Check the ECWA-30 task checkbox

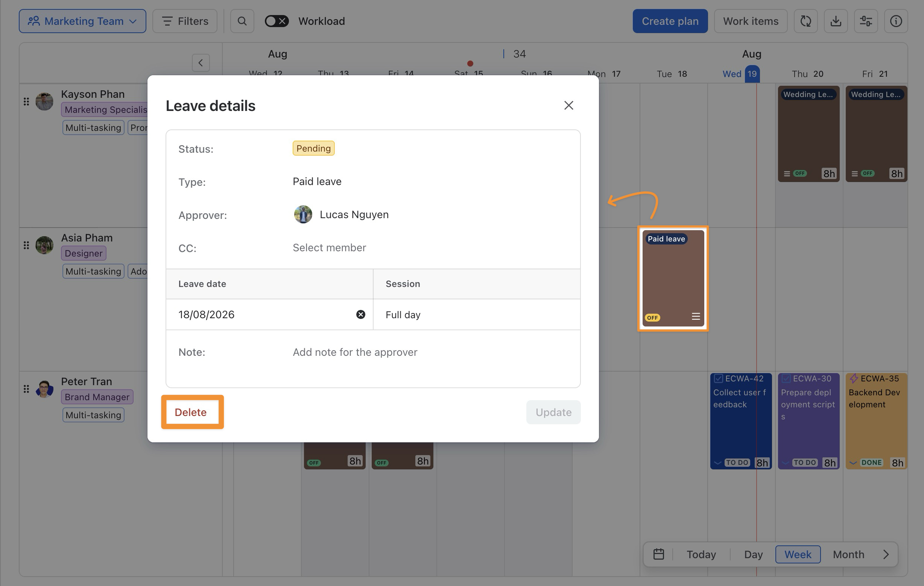pyautogui.click(x=786, y=378)
